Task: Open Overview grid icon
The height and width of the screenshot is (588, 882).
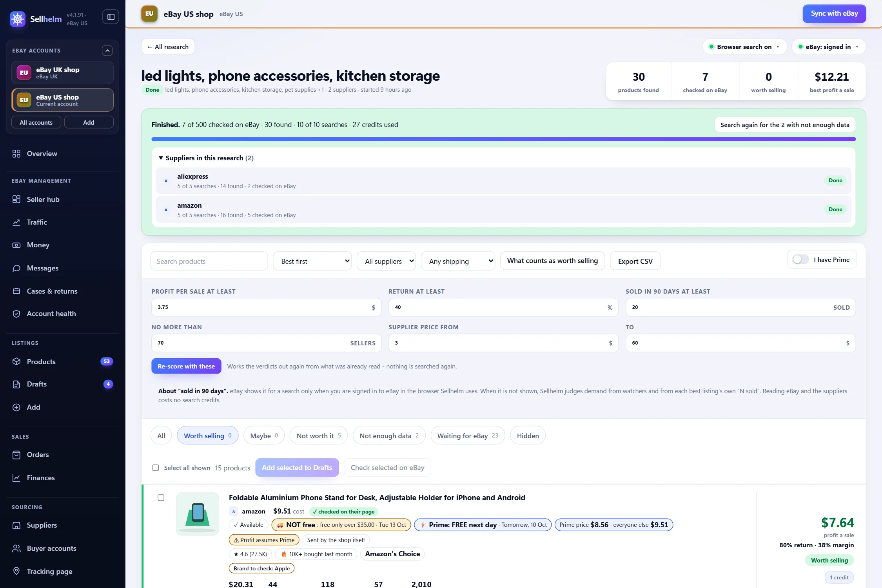Action: pyautogui.click(x=16, y=154)
